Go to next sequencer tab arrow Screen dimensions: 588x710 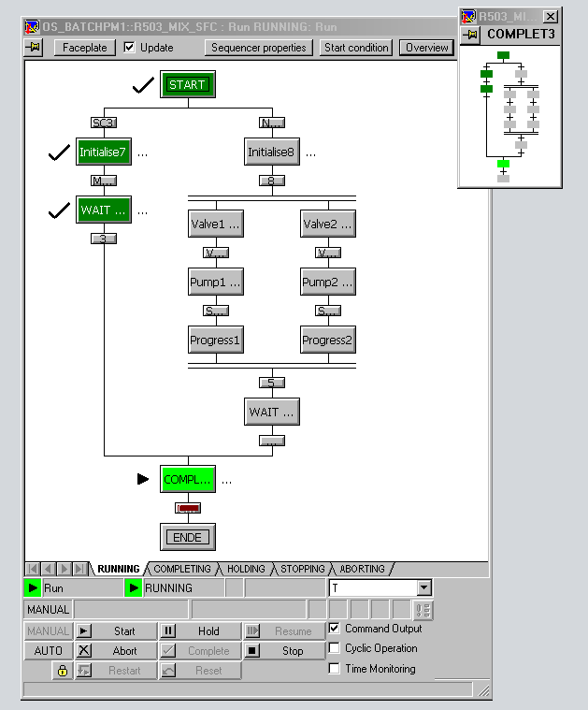click(x=65, y=569)
